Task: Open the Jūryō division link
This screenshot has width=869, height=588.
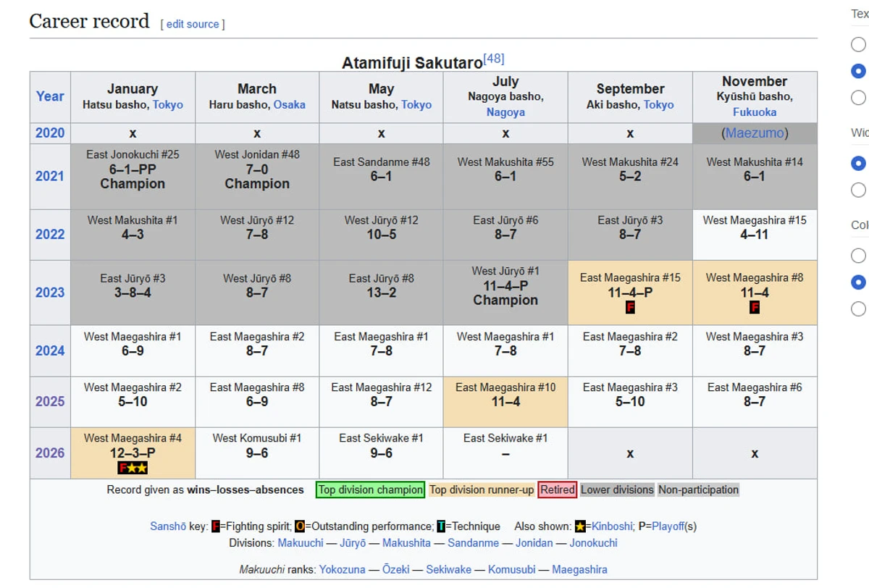Action: (353, 543)
